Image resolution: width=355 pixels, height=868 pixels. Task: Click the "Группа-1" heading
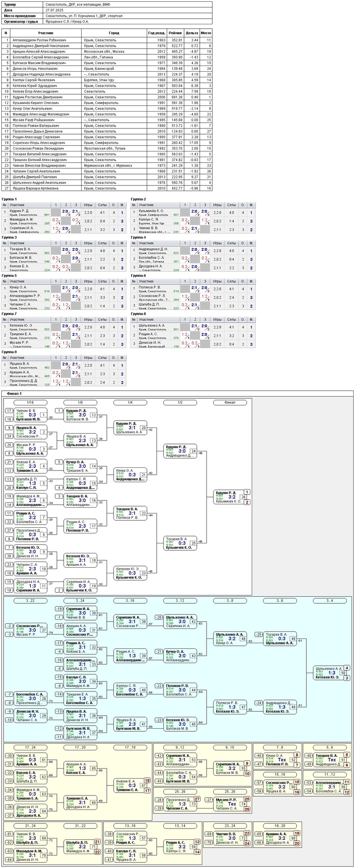click(9, 199)
